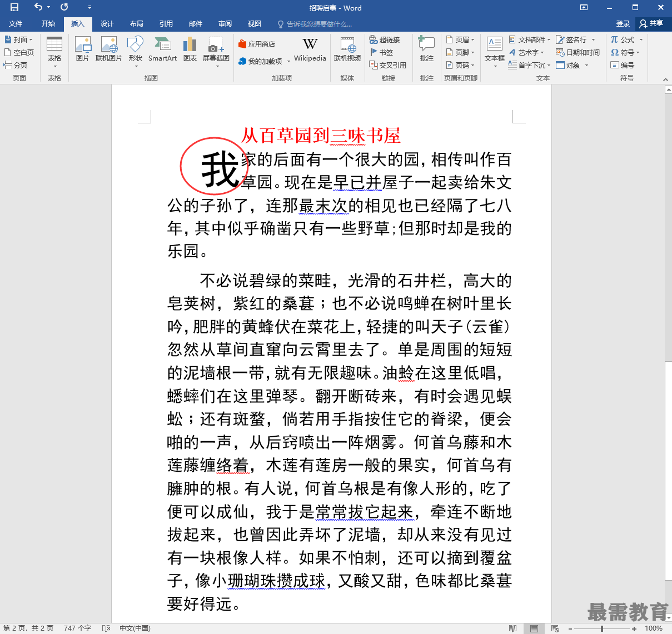Insert a 超链接 hyperlink

(x=385, y=40)
